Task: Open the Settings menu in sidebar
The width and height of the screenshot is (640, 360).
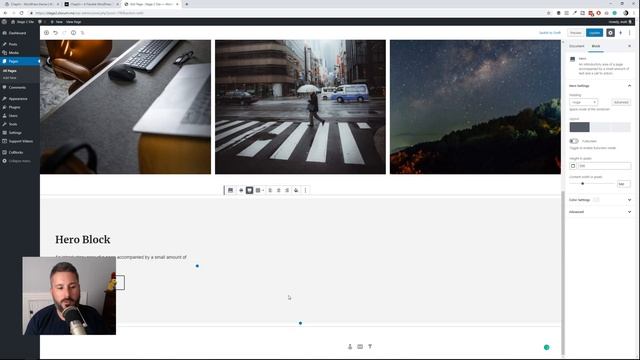Action: (15, 133)
